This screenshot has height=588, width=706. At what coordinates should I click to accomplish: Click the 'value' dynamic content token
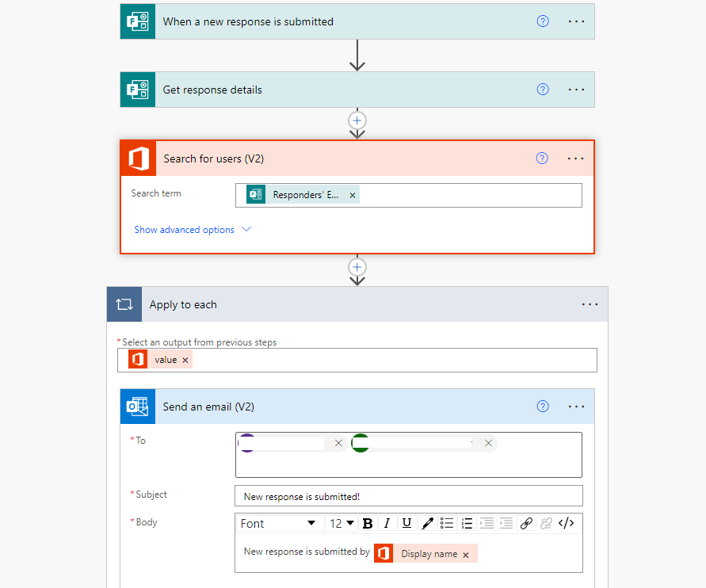coord(160,360)
